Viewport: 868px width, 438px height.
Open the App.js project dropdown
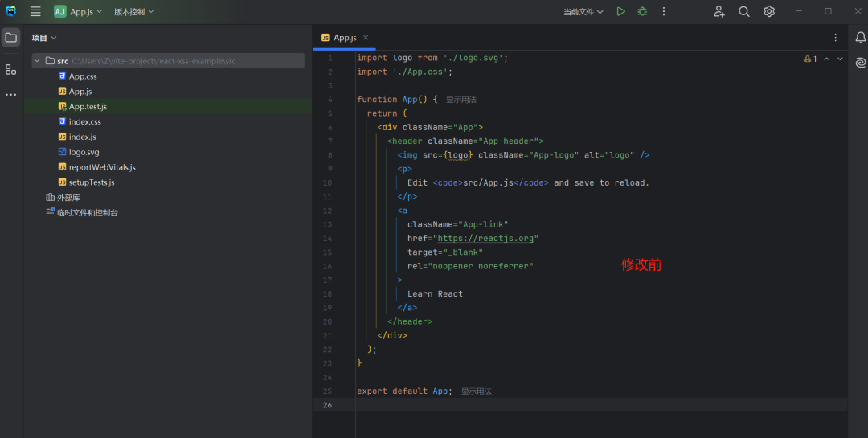click(x=78, y=11)
